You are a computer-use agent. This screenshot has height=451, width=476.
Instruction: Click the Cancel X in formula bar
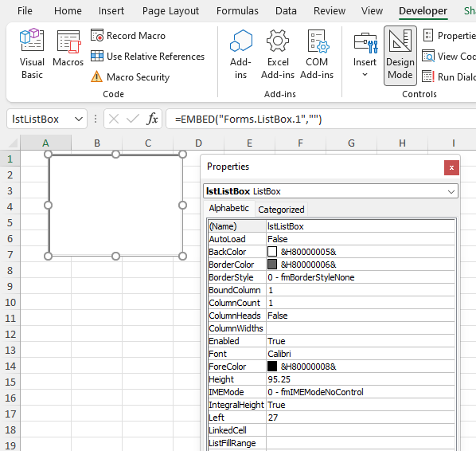[114, 119]
